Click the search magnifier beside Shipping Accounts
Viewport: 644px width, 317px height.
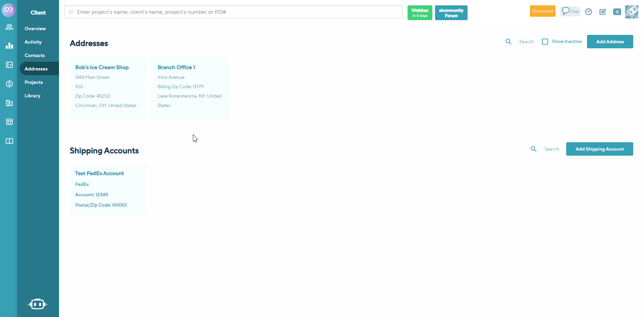click(534, 149)
